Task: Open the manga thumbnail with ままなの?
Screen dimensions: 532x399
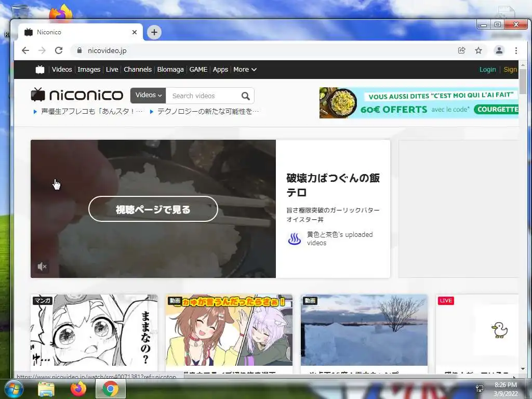Action: [94, 330]
